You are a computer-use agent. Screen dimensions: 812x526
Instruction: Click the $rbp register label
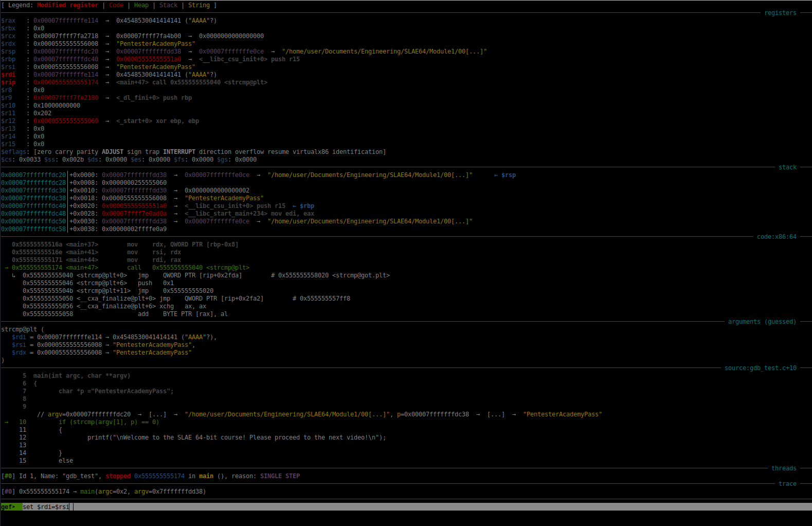[8, 59]
